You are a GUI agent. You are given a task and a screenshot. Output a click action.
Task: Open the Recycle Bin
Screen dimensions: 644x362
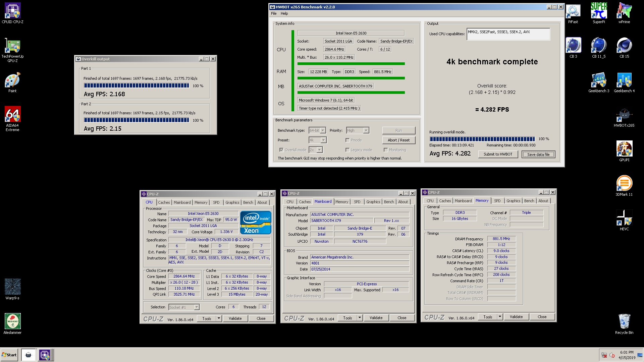[x=624, y=324]
